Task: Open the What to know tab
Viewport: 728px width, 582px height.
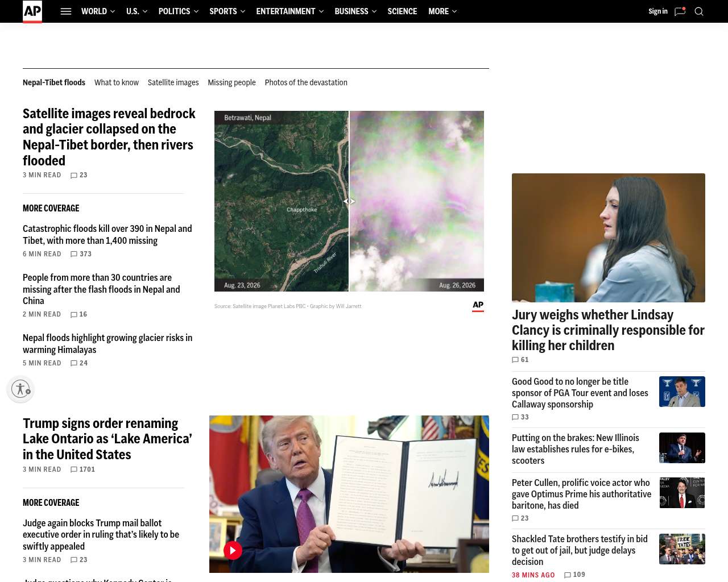Action: 117,82
